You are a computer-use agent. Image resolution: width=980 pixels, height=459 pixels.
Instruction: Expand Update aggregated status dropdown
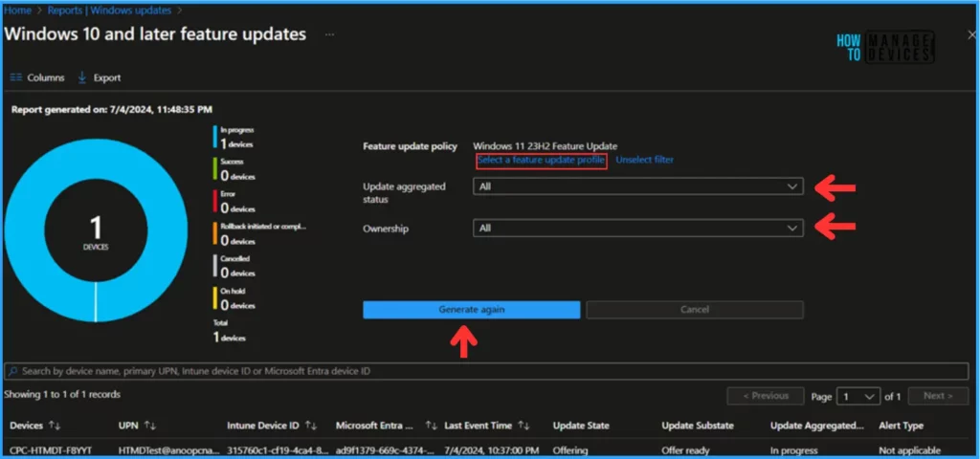638,186
